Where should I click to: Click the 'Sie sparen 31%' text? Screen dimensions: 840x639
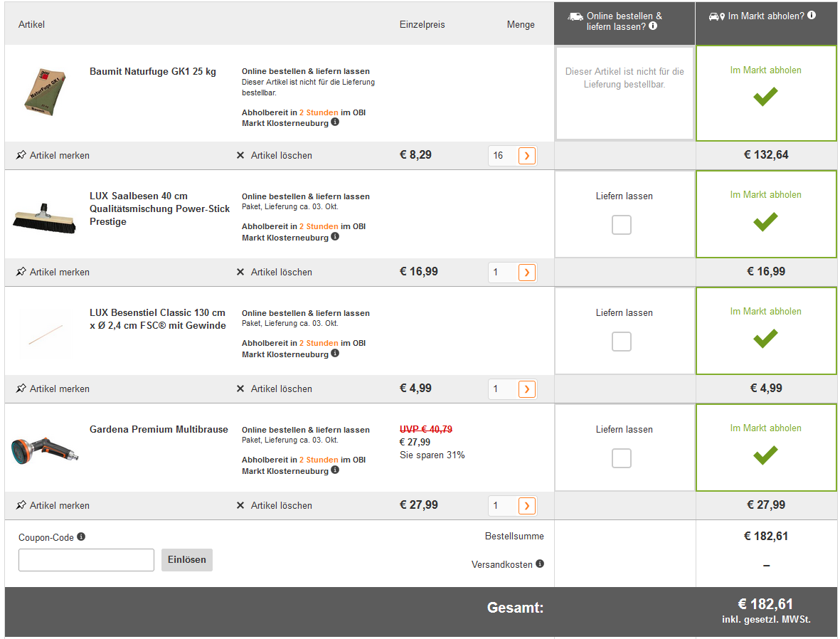tap(432, 455)
